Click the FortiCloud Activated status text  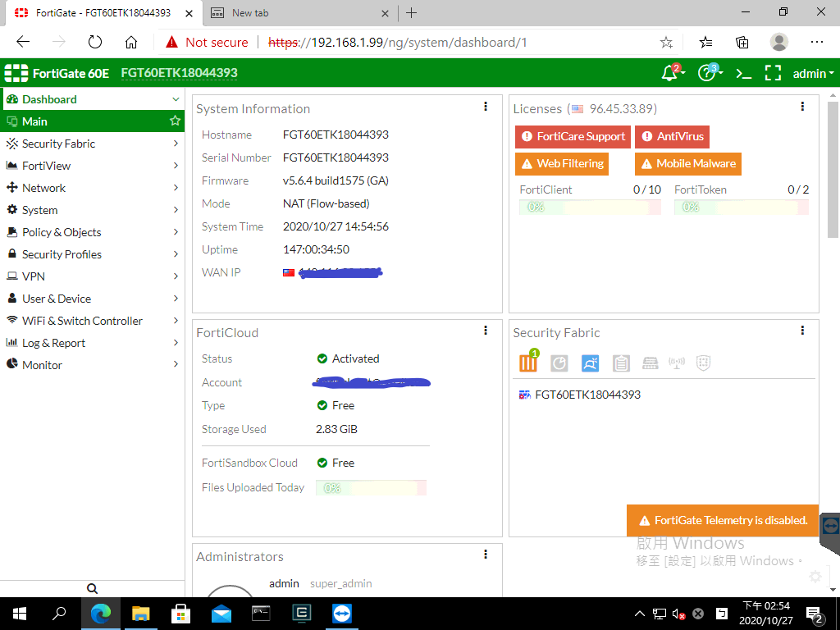click(355, 358)
